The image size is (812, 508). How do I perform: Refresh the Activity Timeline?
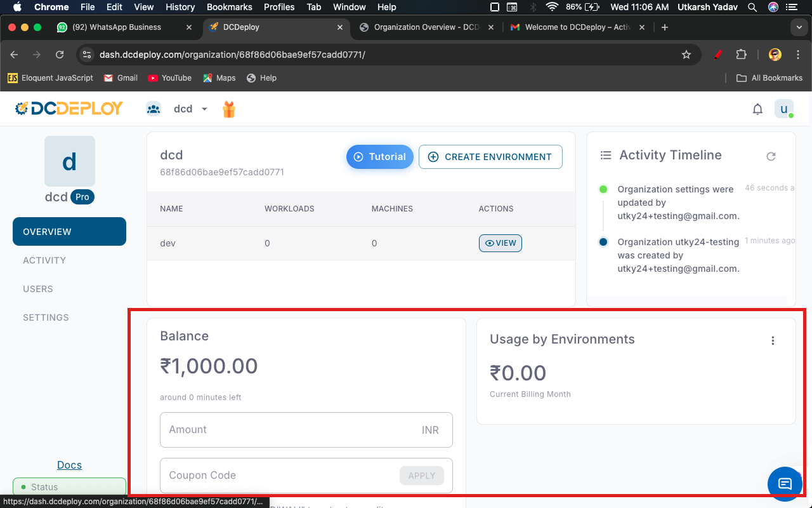[771, 156]
